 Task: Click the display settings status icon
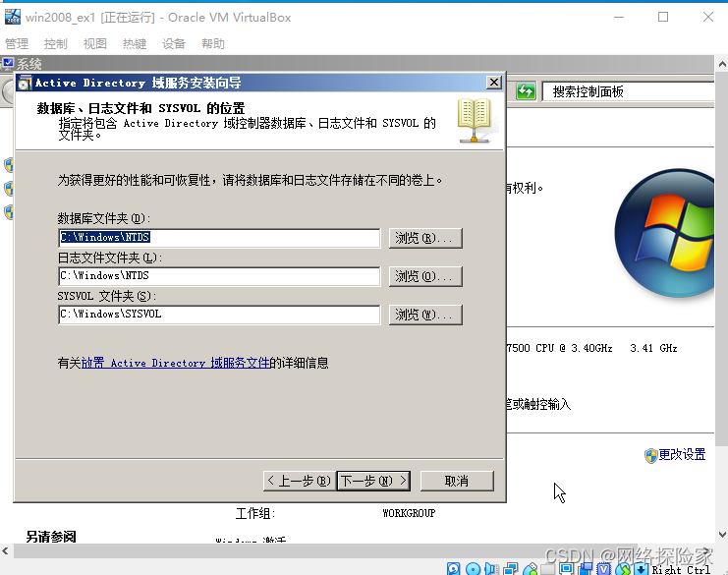point(567,568)
